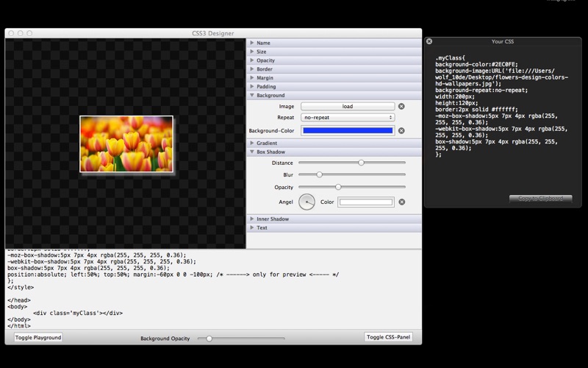Image resolution: width=588 pixels, height=368 pixels.
Task: Click background-repeat:no-repeat line in Your CSS
Action: (481, 90)
